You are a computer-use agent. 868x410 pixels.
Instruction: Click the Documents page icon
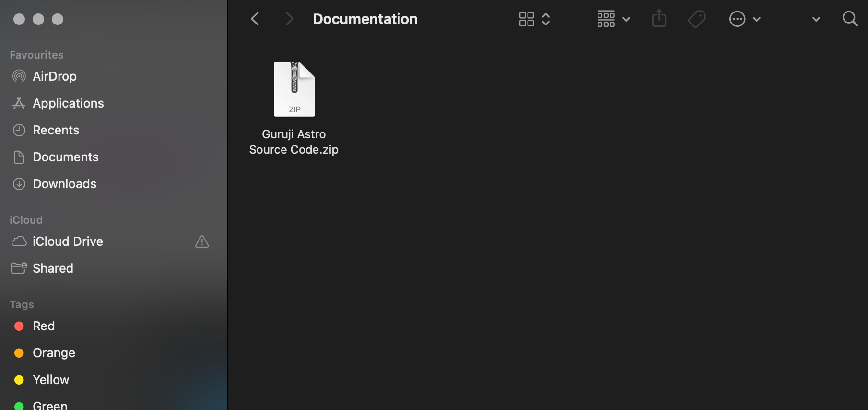click(x=19, y=157)
